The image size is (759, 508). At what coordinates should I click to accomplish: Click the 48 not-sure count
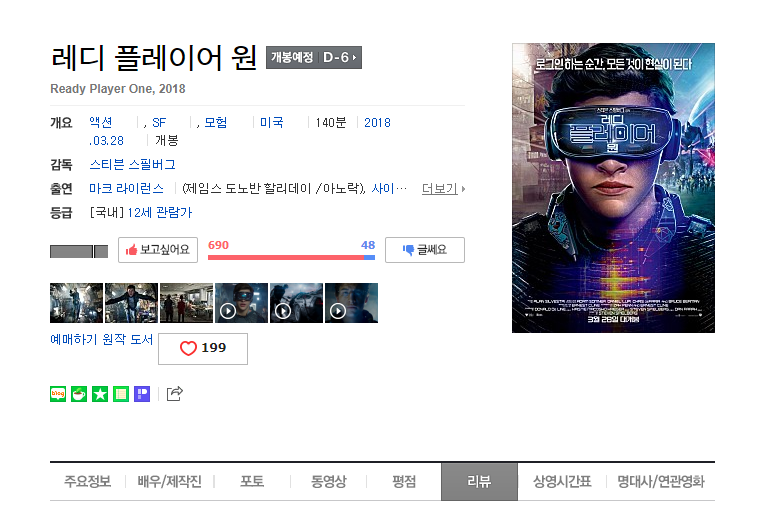point(368,245)
